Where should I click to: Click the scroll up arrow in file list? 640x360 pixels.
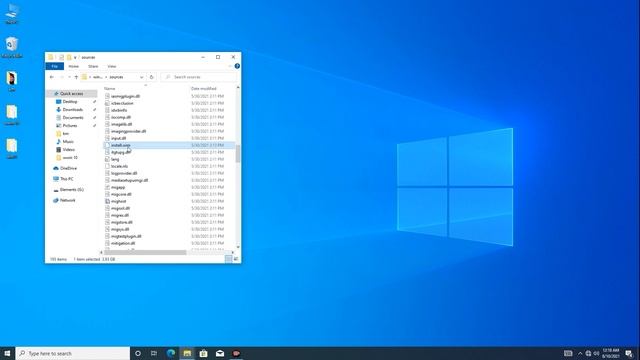click(x=238, y=87)
